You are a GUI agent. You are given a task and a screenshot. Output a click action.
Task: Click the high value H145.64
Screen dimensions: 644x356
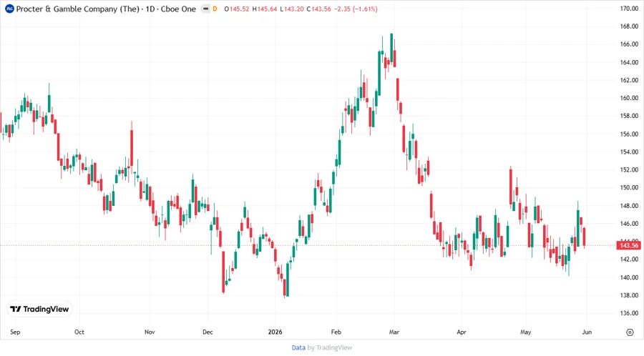pyautogui.click(x=264, y=9)
